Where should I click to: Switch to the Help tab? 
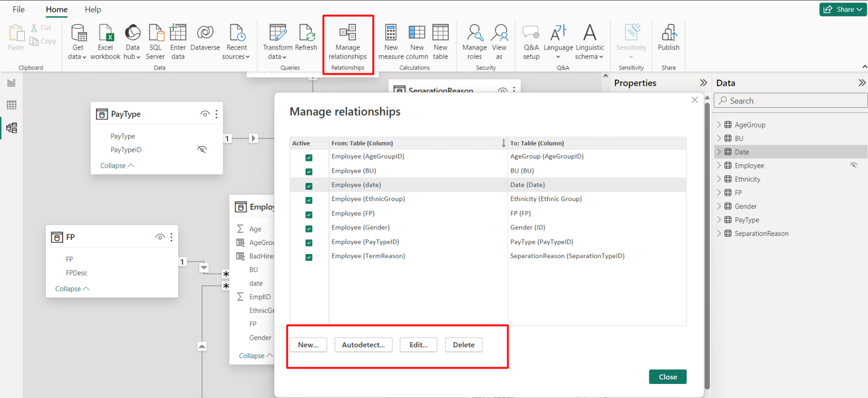[x=93, y=10]
